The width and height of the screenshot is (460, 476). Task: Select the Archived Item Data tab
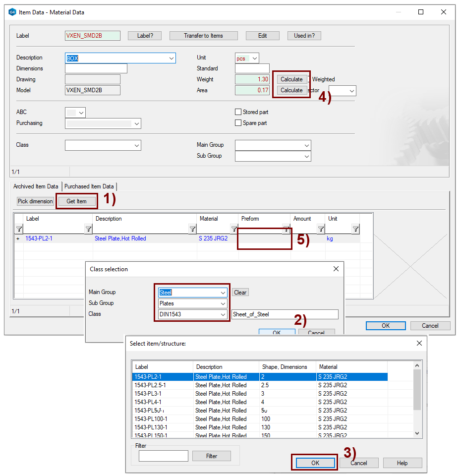coord(36,186)
